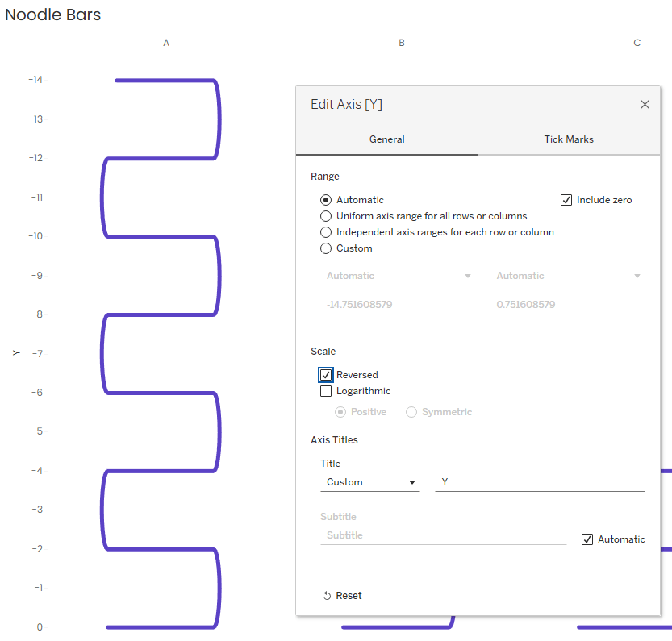
Task: Select the Symmetric logarithmic option
Action: tap(411, 412)
